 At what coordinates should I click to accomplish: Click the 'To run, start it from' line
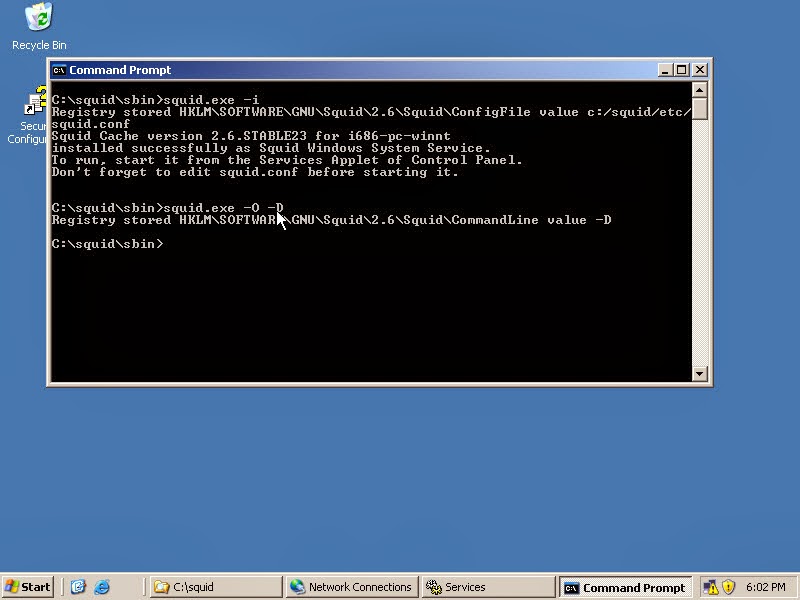[x=287, y=160]
